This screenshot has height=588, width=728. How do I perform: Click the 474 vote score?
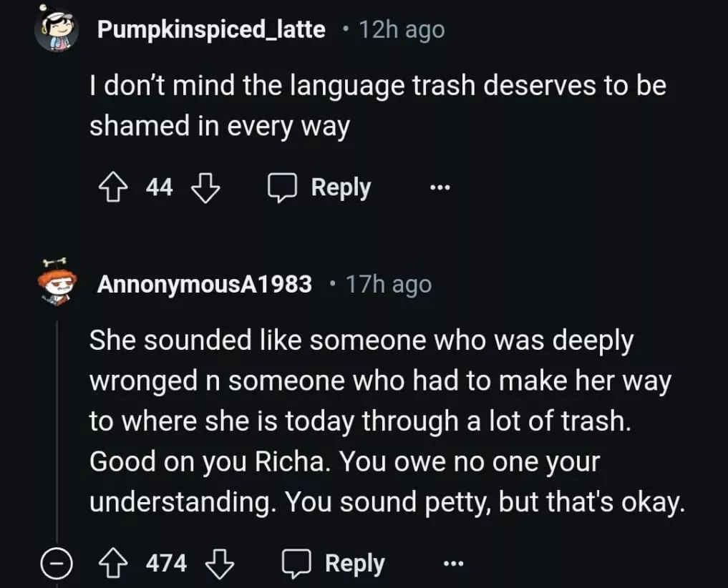[166, 564]
